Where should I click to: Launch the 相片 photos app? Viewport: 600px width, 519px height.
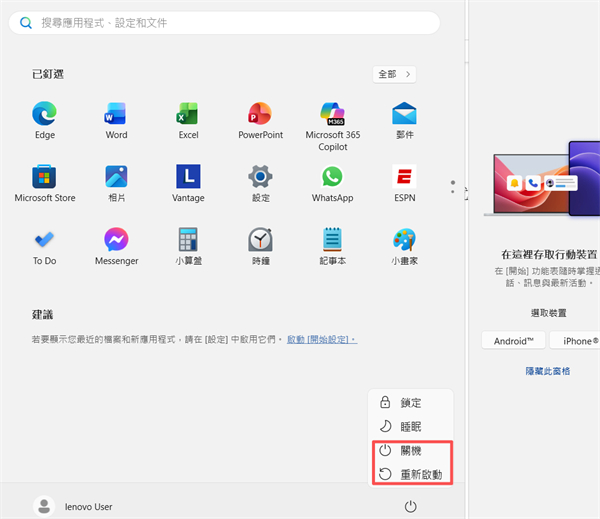[116, 184]
